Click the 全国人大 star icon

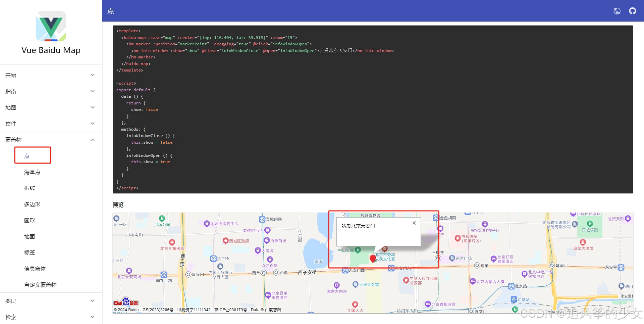(355, 304)
